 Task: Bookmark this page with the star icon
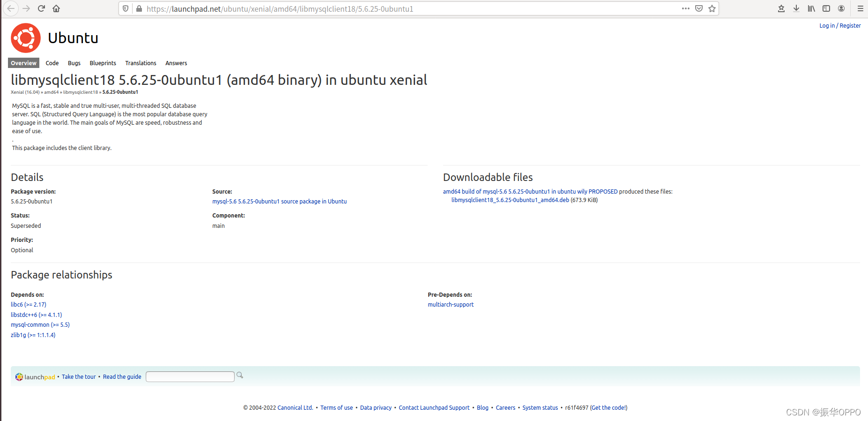(712, 8)
